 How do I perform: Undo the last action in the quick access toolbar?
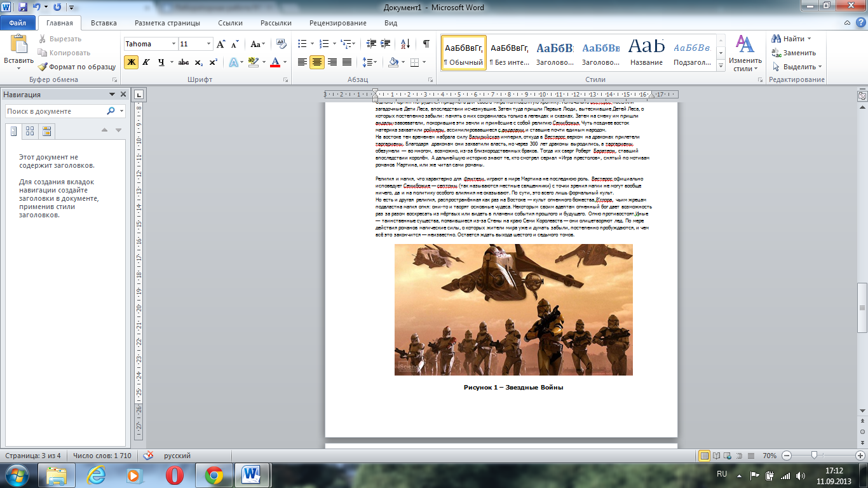pyautogui.click(x=37, y=8)
